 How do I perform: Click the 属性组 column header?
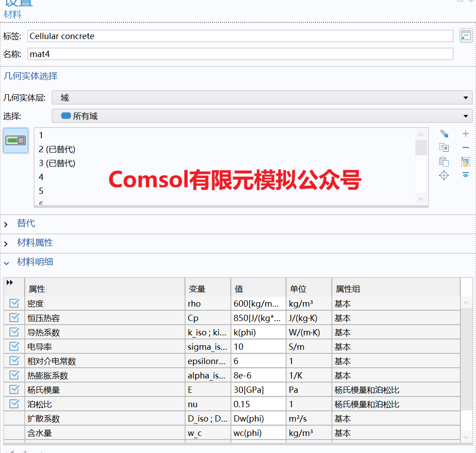396,289
